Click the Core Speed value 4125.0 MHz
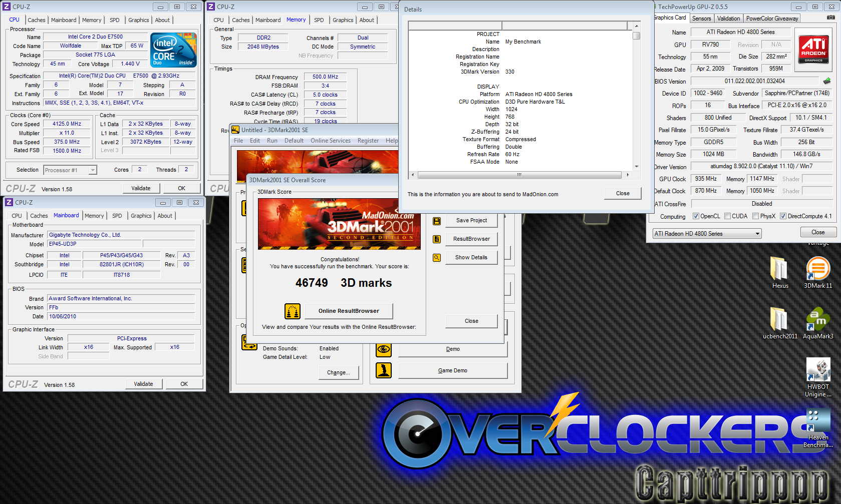 tap(67, 124)
